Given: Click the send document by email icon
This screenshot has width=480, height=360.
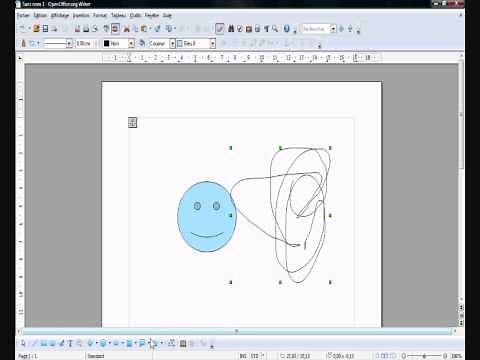Looking at the screenshot, I should [54, 29].
